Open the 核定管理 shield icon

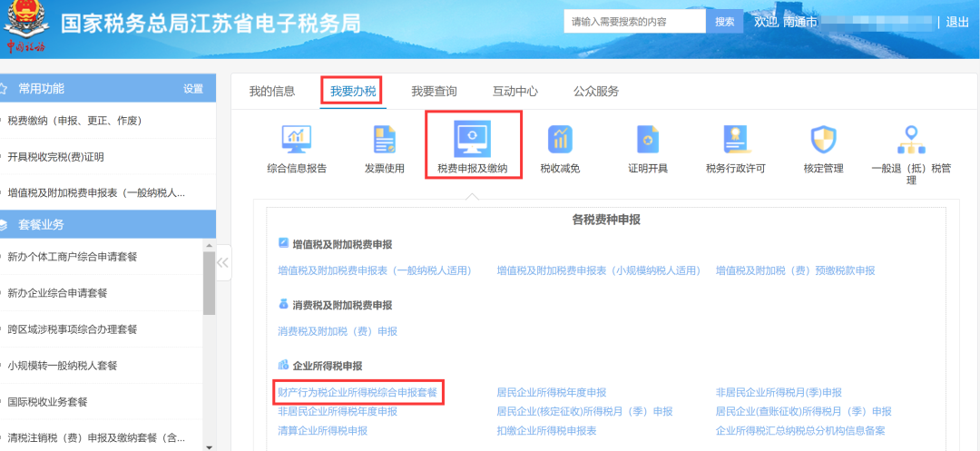823,139
